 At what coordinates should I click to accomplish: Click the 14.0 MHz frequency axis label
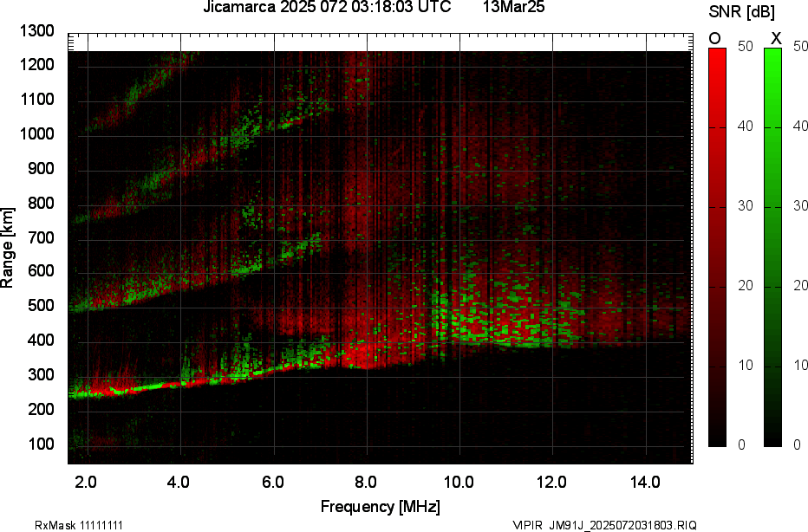[645, 483]
